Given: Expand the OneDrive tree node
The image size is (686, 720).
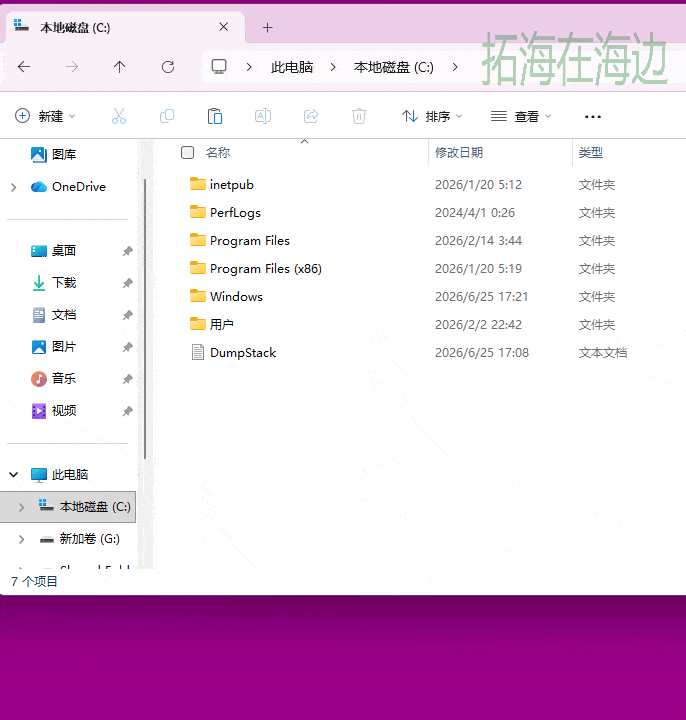Looking at the screenshot, I should [x=14, y=187].
